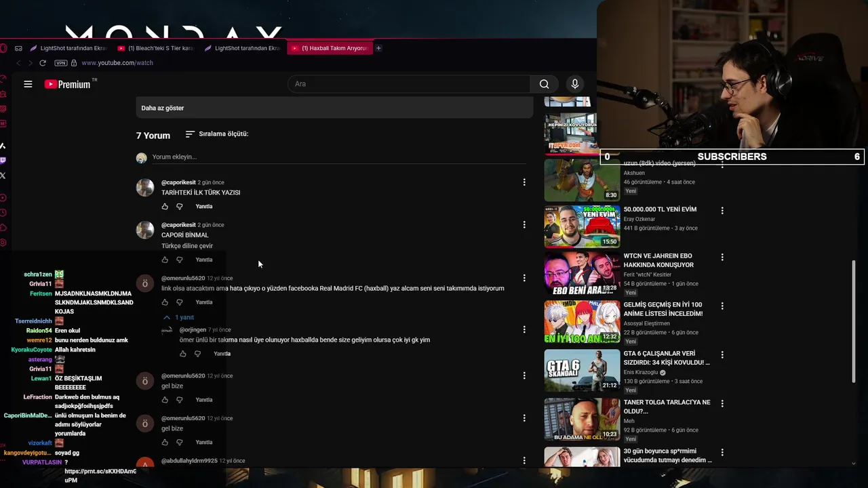Click the youtube.com/watch address bar

click(x=117, y=63)
